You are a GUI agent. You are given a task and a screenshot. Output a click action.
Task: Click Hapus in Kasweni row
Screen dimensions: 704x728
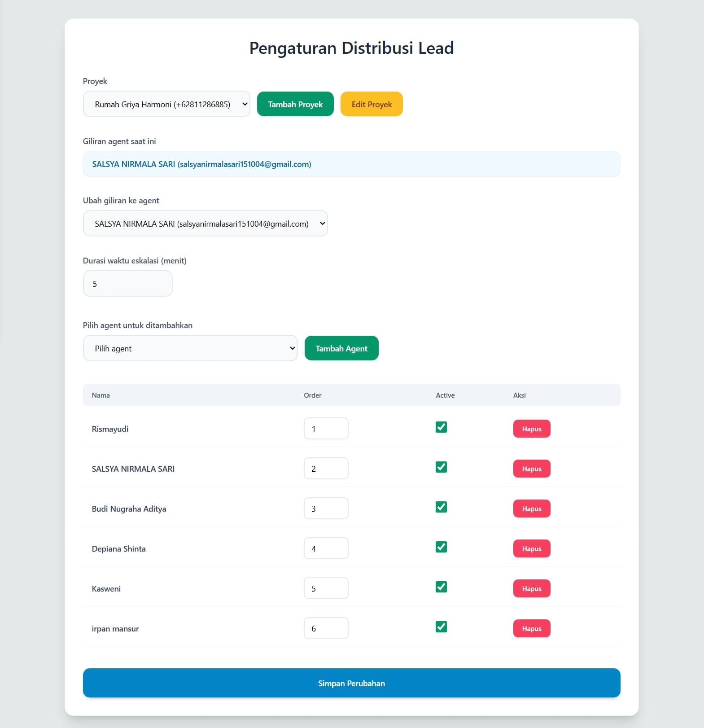[532, 588]
